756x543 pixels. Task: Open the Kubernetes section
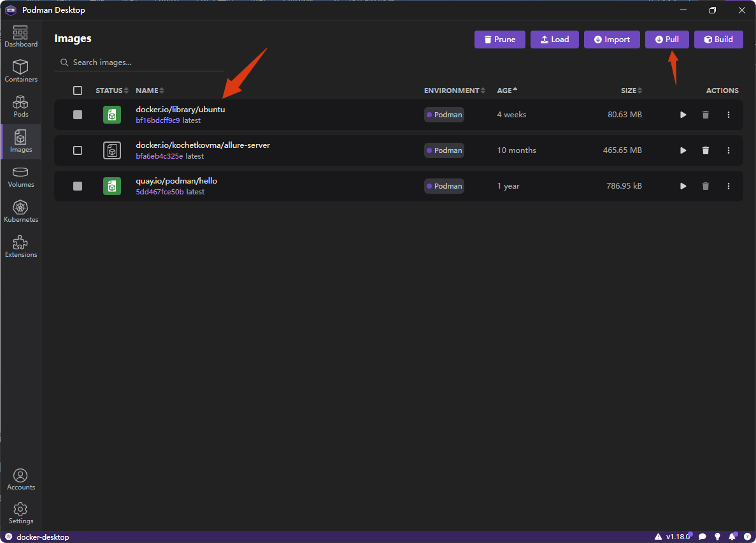tap(21, 212)
